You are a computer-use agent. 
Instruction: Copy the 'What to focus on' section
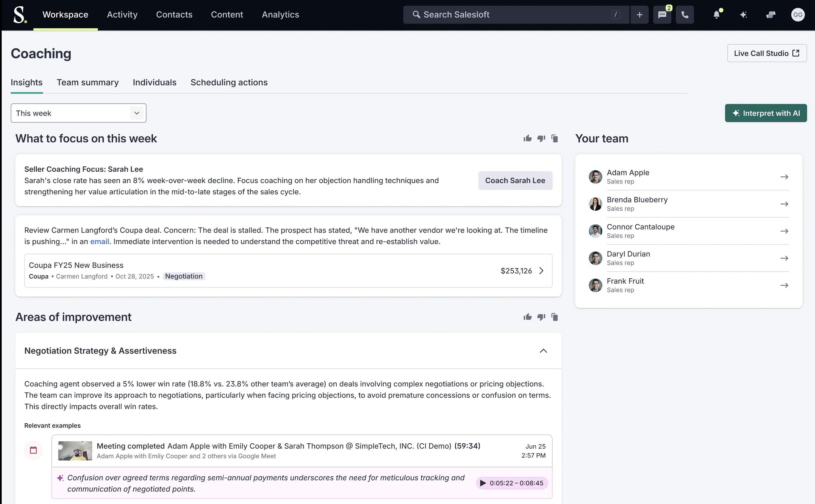(555, 138)
